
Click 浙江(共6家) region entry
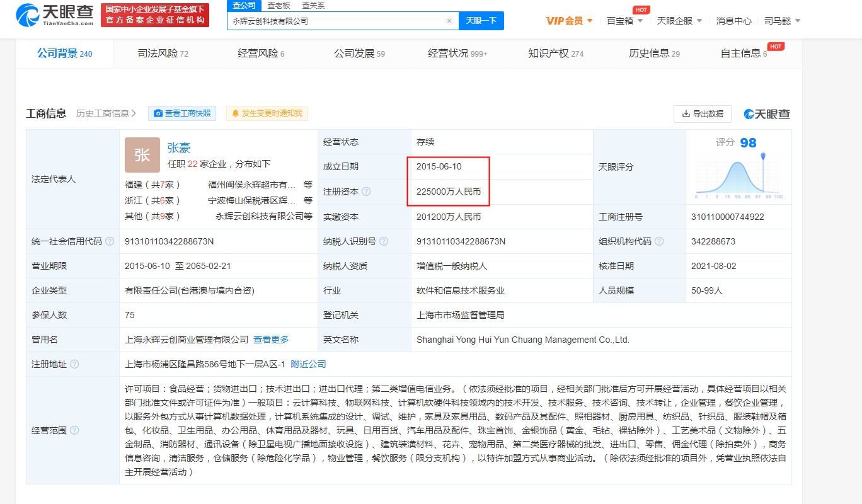[152, 200]
